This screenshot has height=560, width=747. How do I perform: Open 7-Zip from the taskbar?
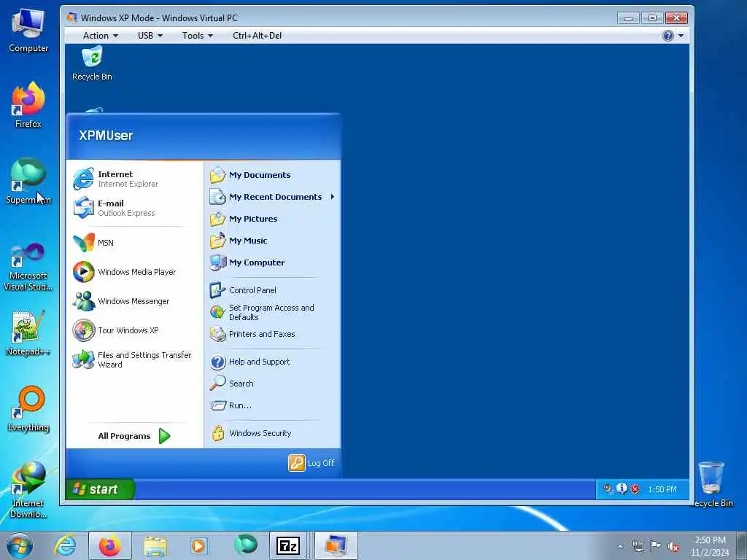pyautogui.click(x=287, y=545)
